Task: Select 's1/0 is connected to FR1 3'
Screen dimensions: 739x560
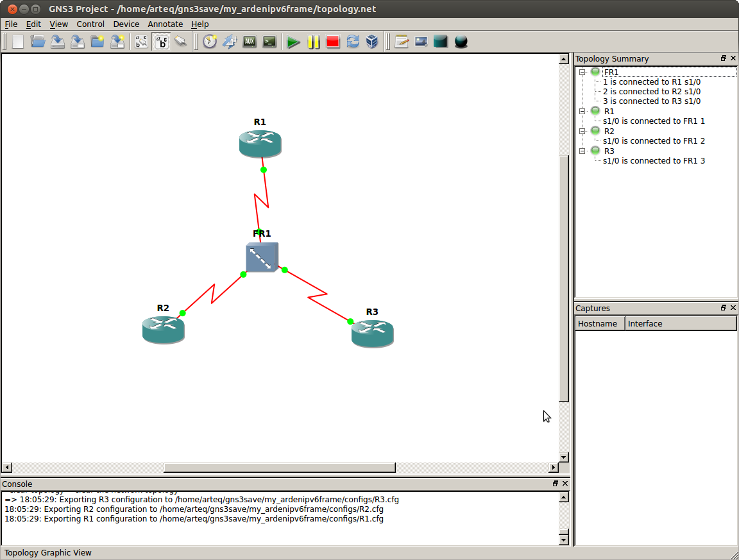Action: [x=654, y=161]
